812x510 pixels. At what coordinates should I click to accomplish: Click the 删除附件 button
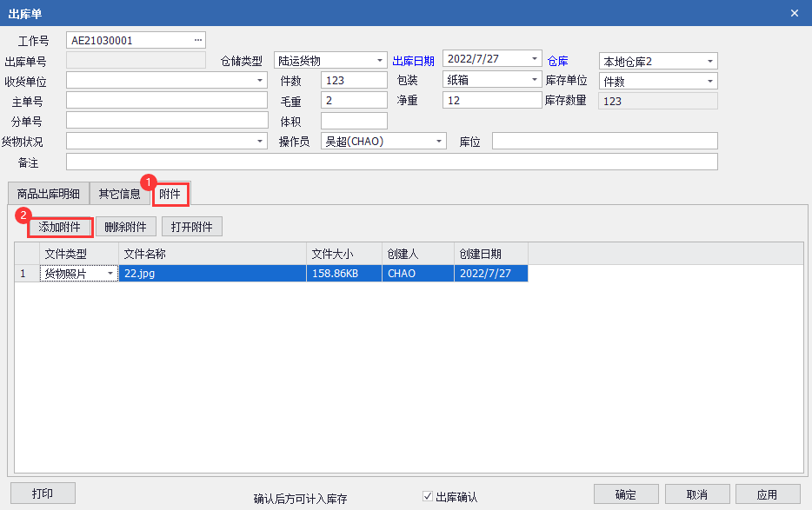click(126, 227)
